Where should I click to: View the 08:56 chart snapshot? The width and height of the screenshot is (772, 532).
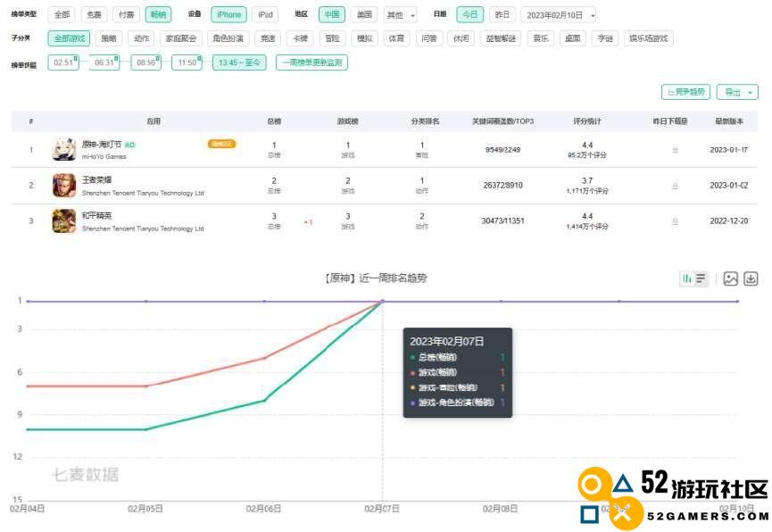coord(145,62)
